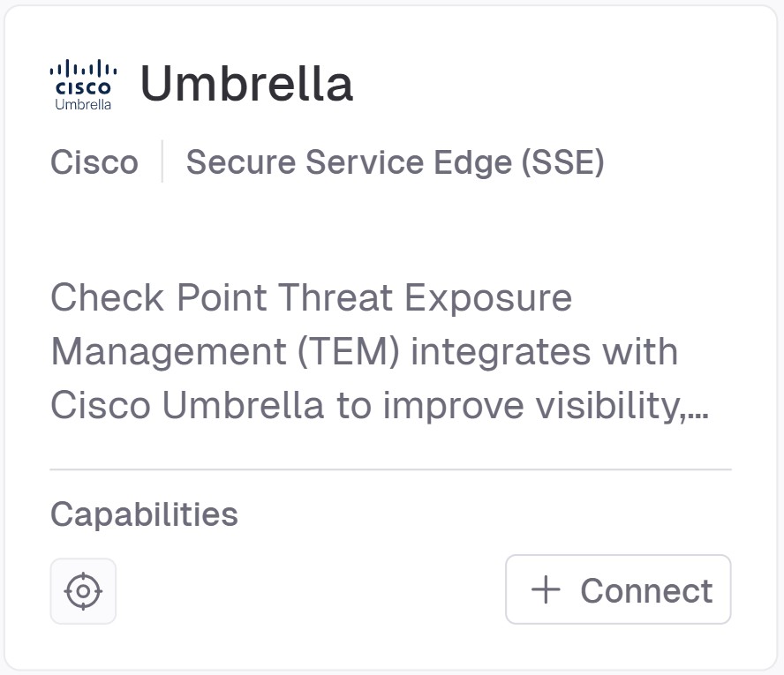This screenshot has width=784, height=675.
Task: Click the divider between Cisco and SSE
Action: [162, 161]
